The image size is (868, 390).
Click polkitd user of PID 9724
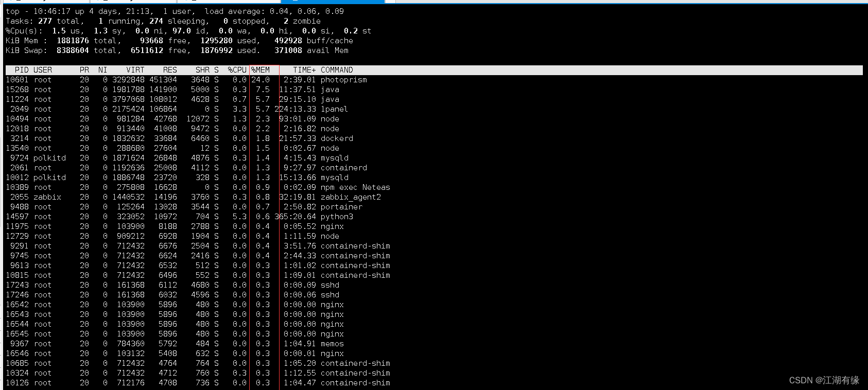[49, 158]
